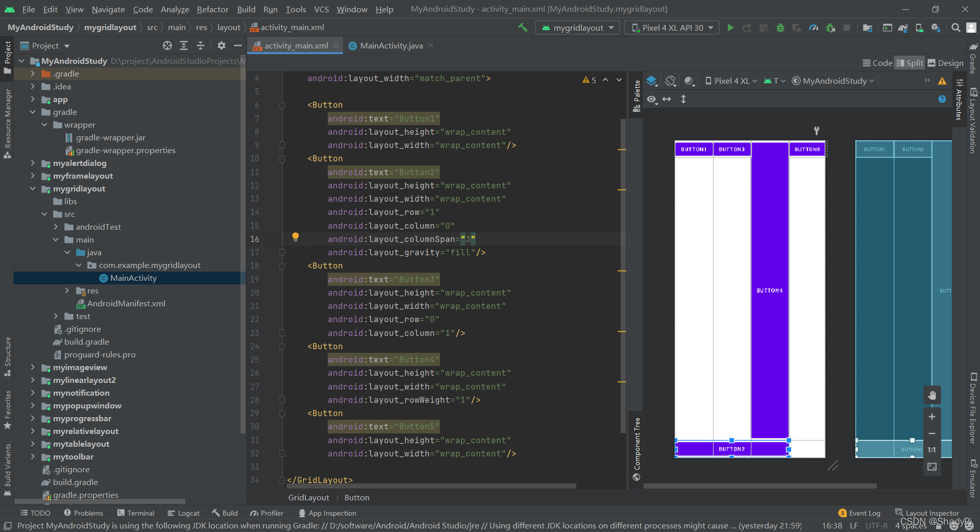Click the green Debug bug icon
Viewport: 980px width, 532px height.
tap(780, 28)
